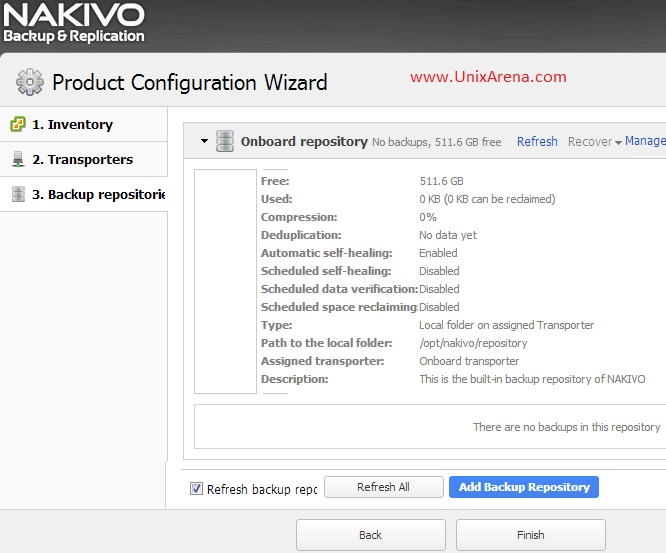Click the 'Used:' label
The image size is (666, 553).
click(277, 199)
